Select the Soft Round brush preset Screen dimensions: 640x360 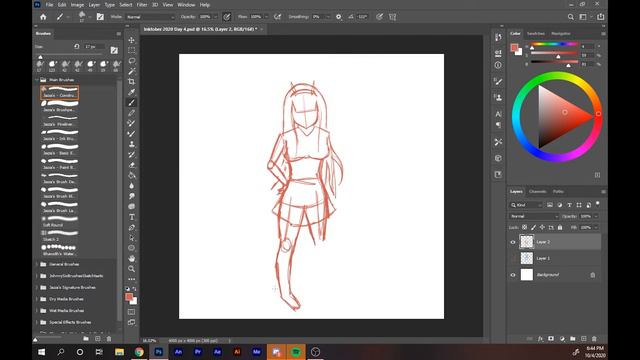[60, 221]
